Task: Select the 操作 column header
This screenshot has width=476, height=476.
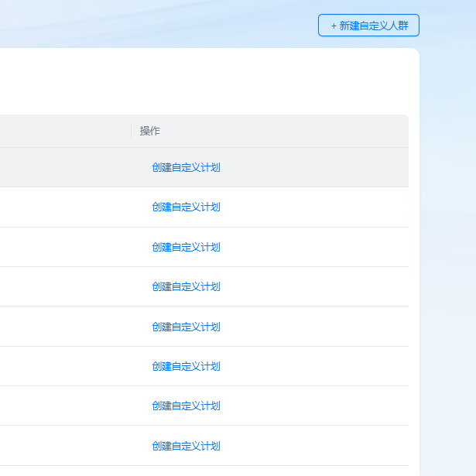Action: click(x=149, y=131)
